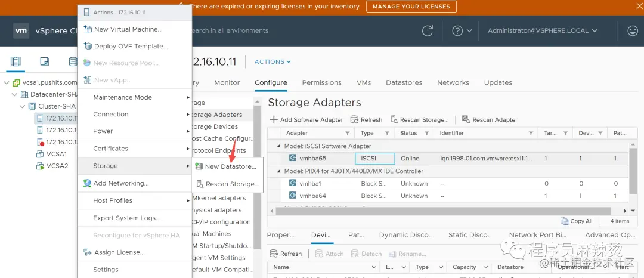The image size is (644, 278).
Task: Choose New Datastore from Storage submenu
Action: point(227,166)
